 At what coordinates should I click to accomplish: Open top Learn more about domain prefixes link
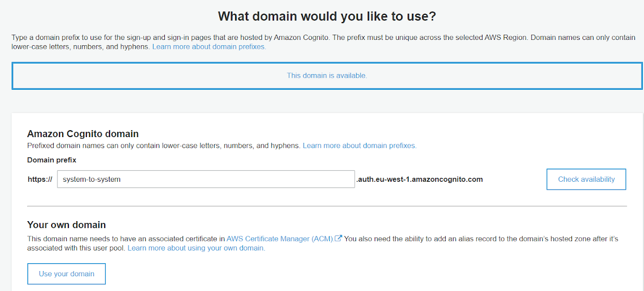tap(209, 47)
